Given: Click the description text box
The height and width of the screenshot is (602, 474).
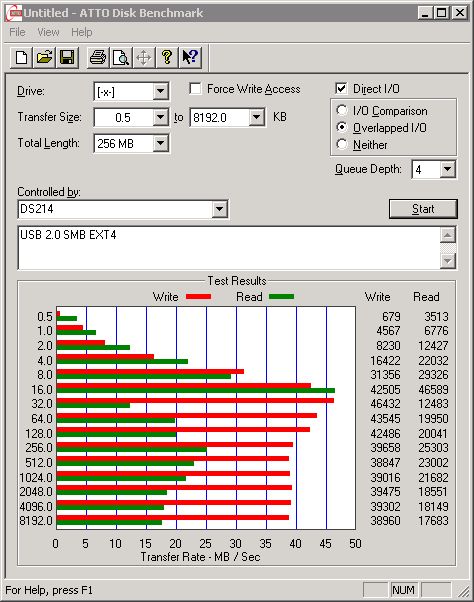Looking at the screenshot, I should pyautogui.click(x=229, y=248).
